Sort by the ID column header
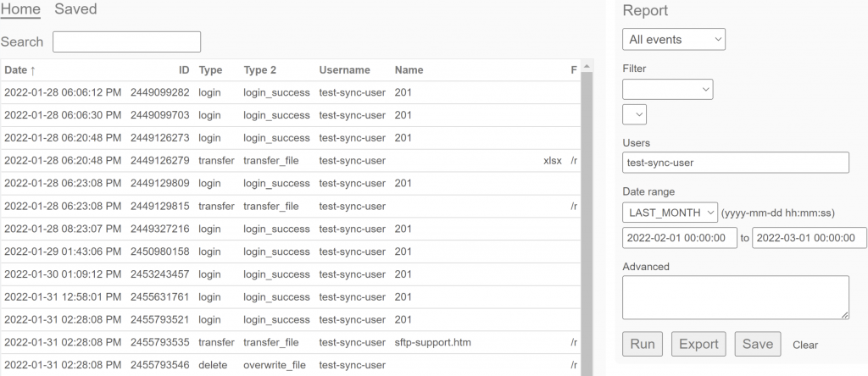The image size is (868, 376). coord(183,70)
